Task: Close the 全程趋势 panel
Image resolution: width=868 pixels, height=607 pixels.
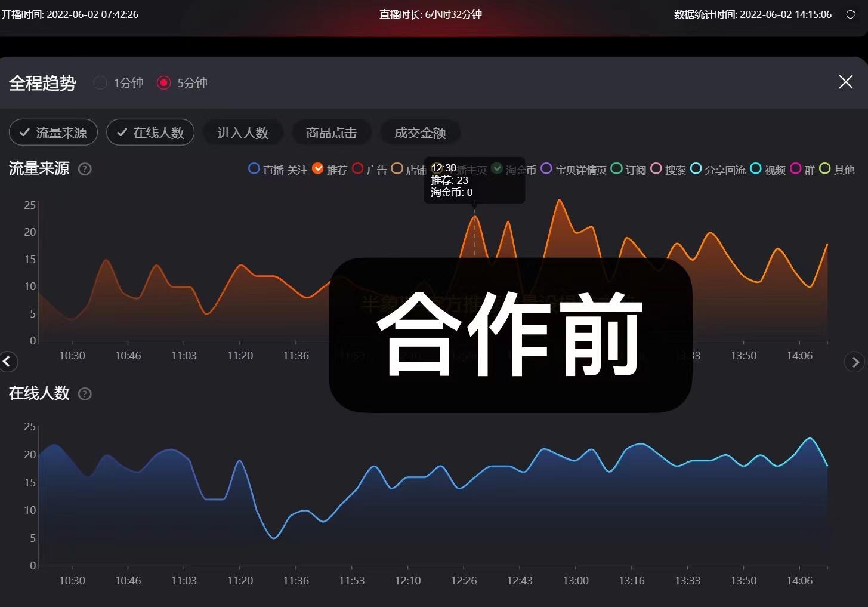Action: [x=846, y=82]
